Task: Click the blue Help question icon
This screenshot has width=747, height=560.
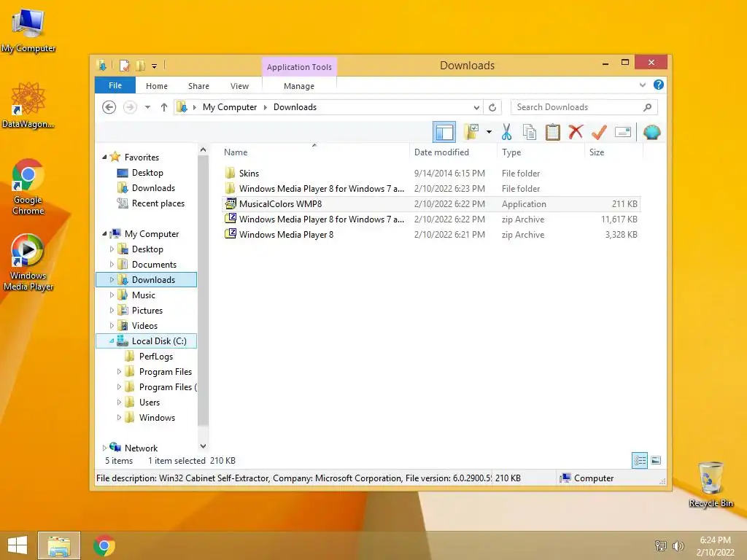Action: [659, 85]
